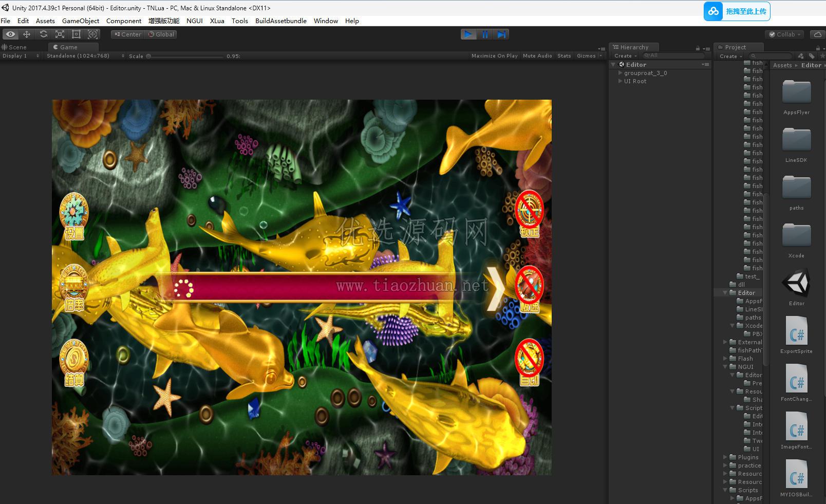Select the Hand (view) tool
Screen dimensions: 826x504
point(10,34)
